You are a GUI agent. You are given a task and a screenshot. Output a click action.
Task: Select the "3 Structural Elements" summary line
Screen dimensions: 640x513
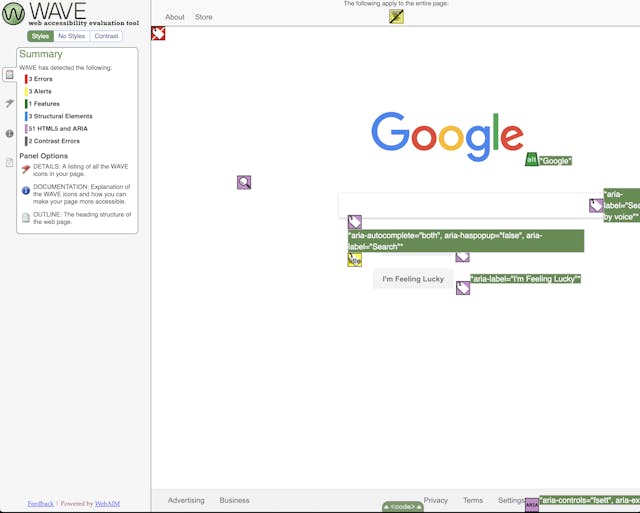click(59, 116)
